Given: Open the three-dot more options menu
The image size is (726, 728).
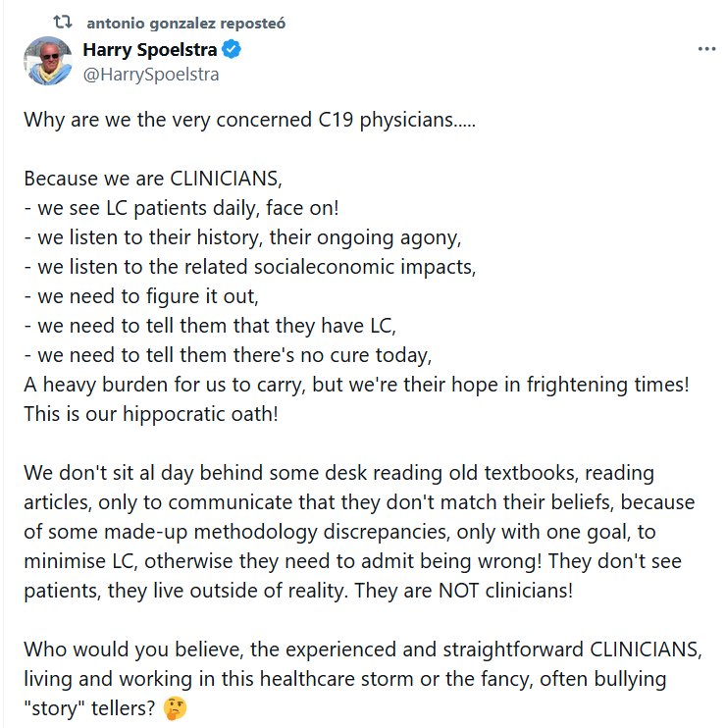Looking at the screenshot, I should pyautogui.click(x=706, y=49).
